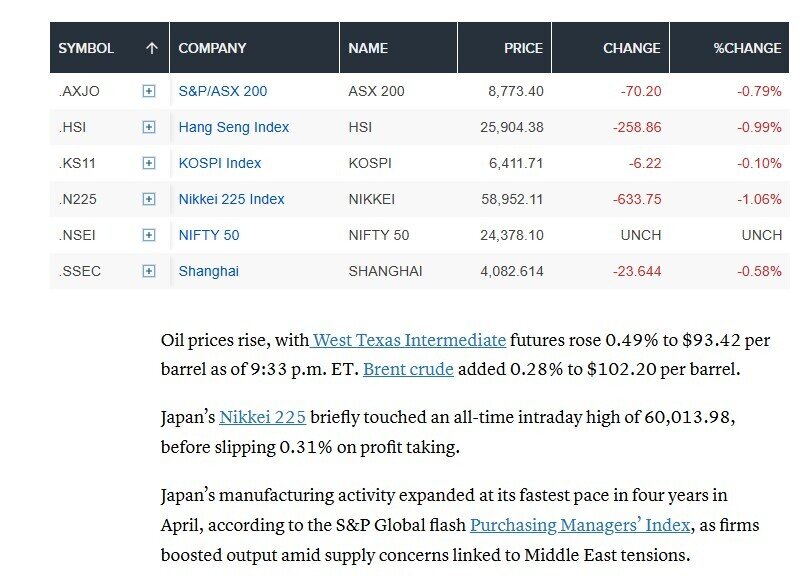Open the KOSPI Index quote page
The width and height of the screenshot is (802, 581).
[x=220, y=163]
